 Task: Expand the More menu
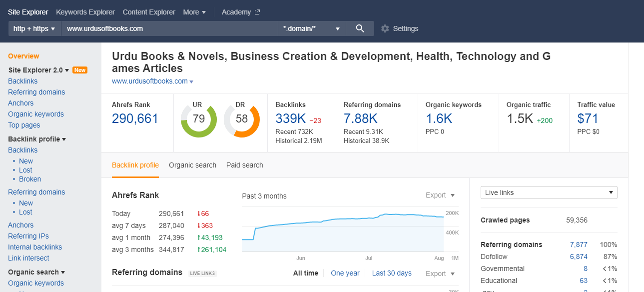pyautogui.click(x=194, y=12)
